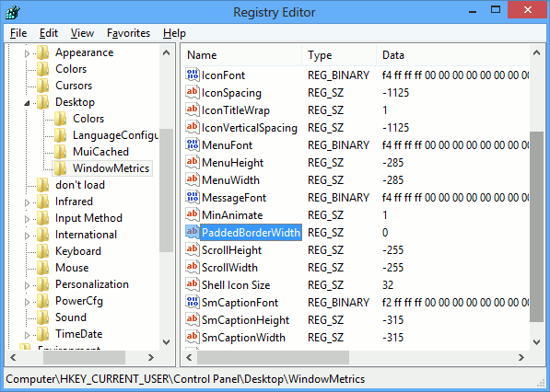Viewport: 550px width, 392px height.
Task: Click the SmCaptionWidth string icon
Action: click(x=193, y=338)
